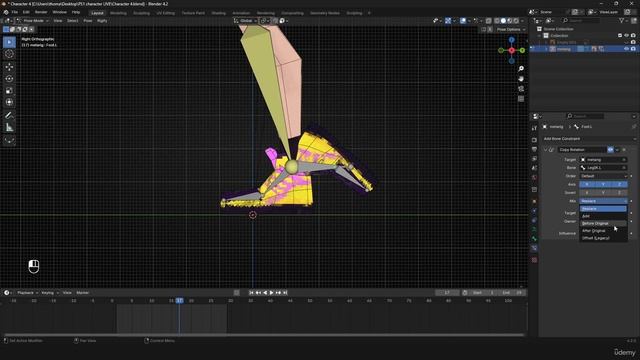Screen dimensions: 640x360
Task: Open the Tool properties tab
Action: pyautogui.click(x=534, y=128)
